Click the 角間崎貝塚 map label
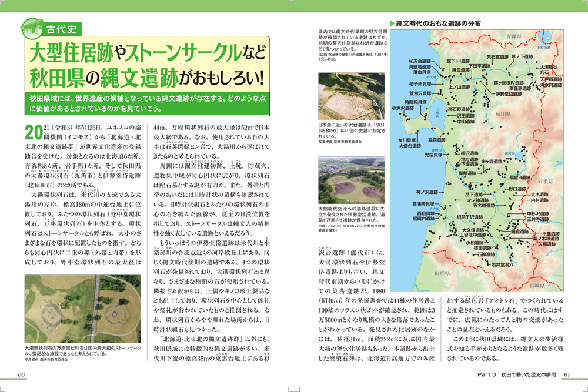 [415, 102]
